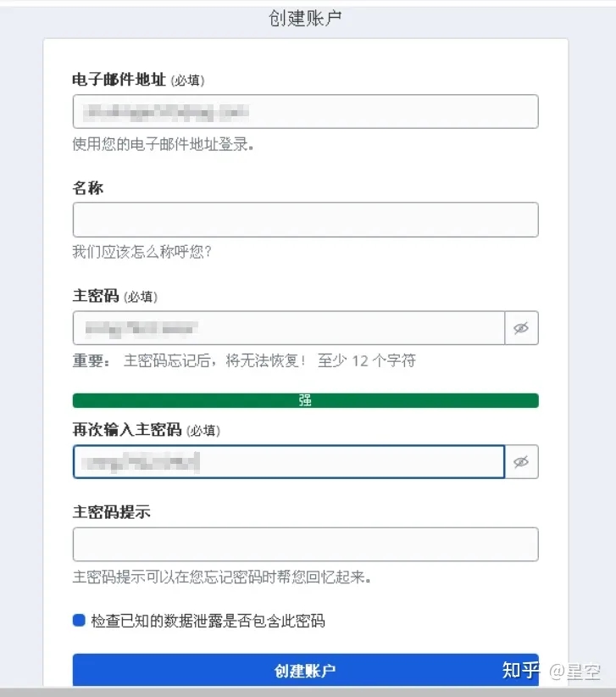Toggle the data breach check checkbox

click(80, 621)
